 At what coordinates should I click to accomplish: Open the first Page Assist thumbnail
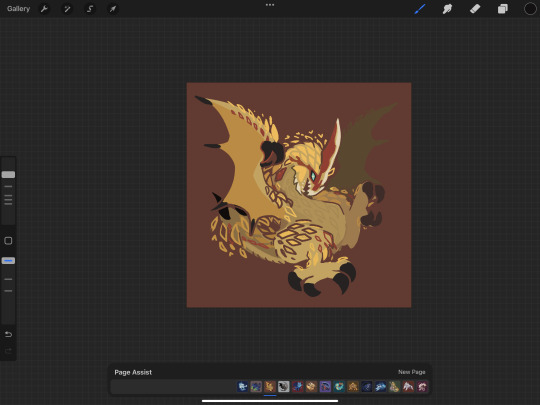coord(242,386)
